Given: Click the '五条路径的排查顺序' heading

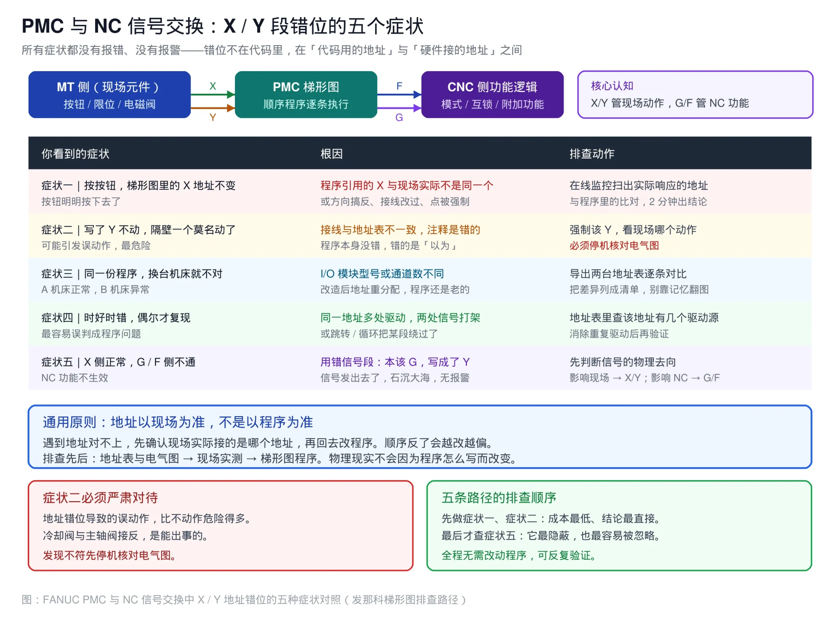Looking at the screenshot, I should tap(498, 497).
